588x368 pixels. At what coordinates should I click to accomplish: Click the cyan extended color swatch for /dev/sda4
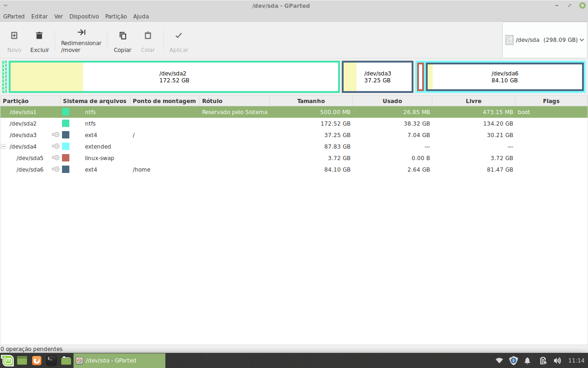pyautogui.click(x=66, y=147)
